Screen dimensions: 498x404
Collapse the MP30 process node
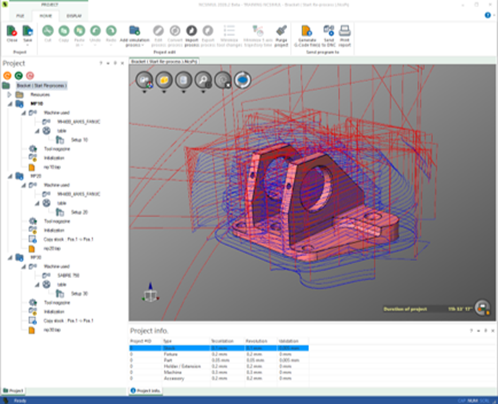(x=10, y=257)
